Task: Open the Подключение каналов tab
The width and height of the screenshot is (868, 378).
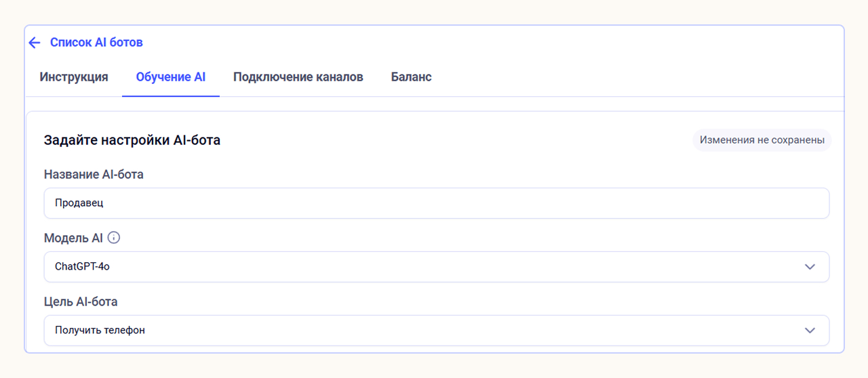Action: pyautogui.click(x=298, y=77)
